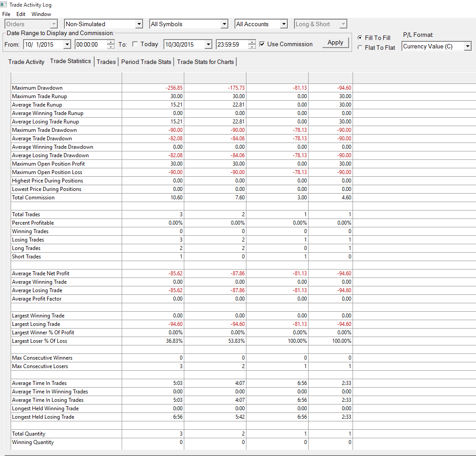Image resolution: width=476 pixels, height=456 pixels.
Task: Expand the Orders dropdown
Action: 54,24
